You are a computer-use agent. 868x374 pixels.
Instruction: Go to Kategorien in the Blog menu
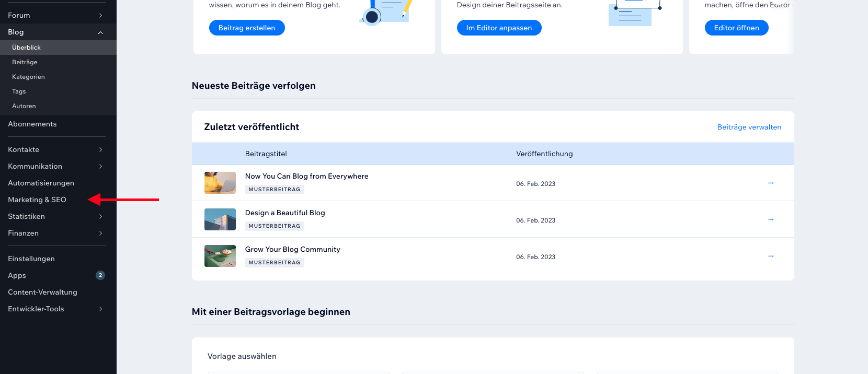[28, 77]
